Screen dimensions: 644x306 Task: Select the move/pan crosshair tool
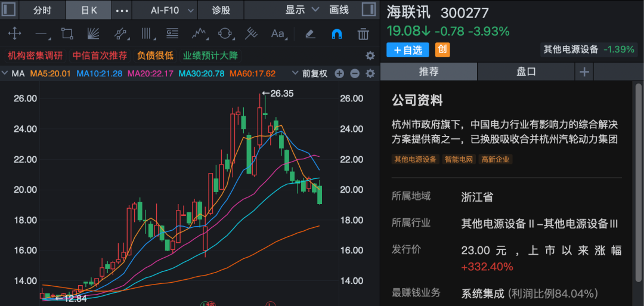(x=13, y=33)
